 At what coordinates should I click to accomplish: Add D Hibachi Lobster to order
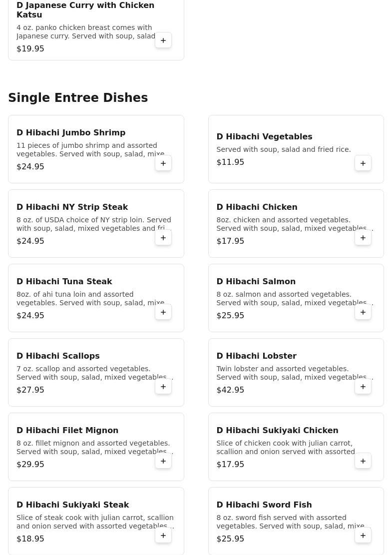click(363, 387)
